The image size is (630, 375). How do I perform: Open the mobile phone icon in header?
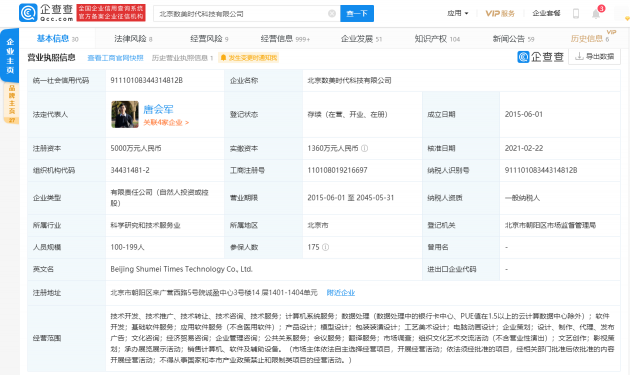[576, 14]
